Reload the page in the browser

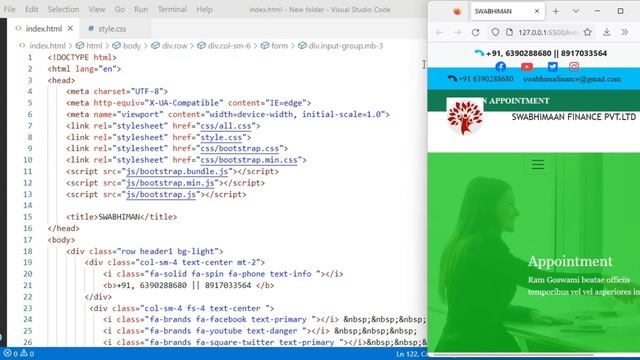click(x=476, y=32)
